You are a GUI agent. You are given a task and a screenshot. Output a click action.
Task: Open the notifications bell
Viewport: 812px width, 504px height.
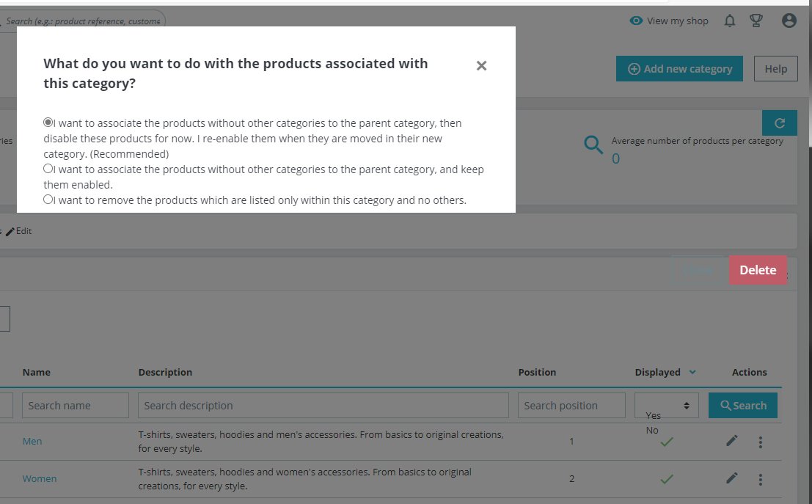click(729, 21)
